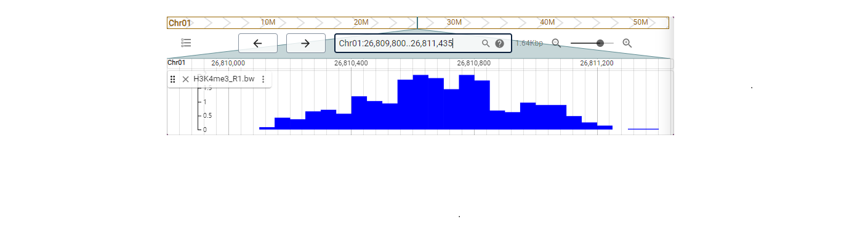Click the 50M mark on chromosome overview

[x=641, y=22]
